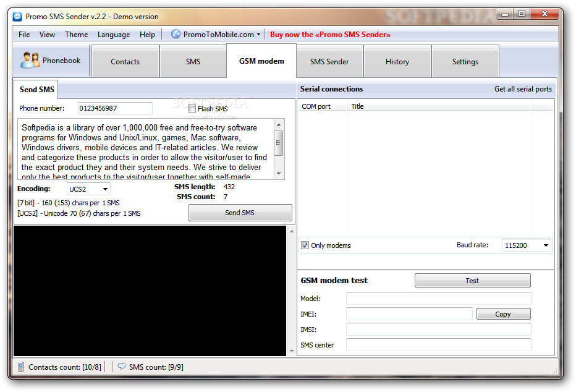Close the Promo SMS Sender window
Screen dimensions: 576x392
pos(544,14)
